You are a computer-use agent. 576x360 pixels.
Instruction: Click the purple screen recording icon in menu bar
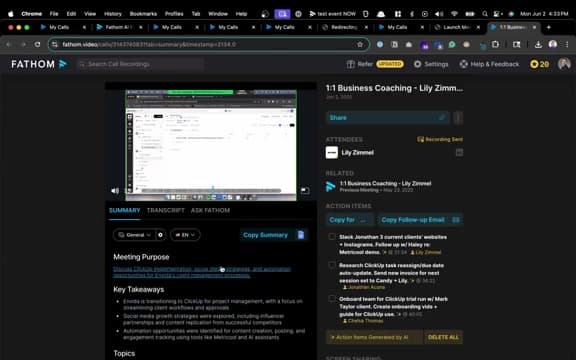(x=282, y=14)
